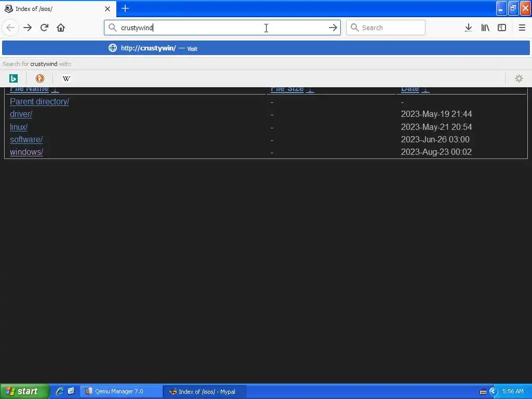Click the Go arrow in the address bar
532x399 pixels.
pyautogui.click(x=333, y=28)
